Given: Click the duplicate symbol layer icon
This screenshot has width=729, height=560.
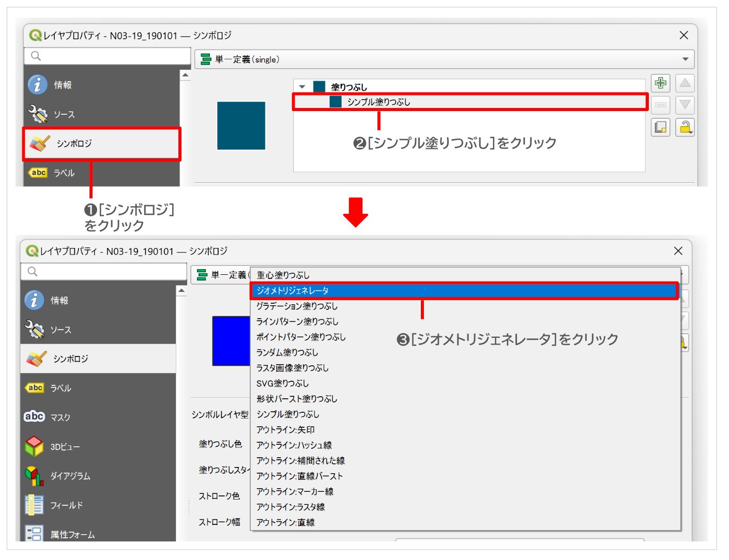Looking at the screenshot, I should 660,127.
